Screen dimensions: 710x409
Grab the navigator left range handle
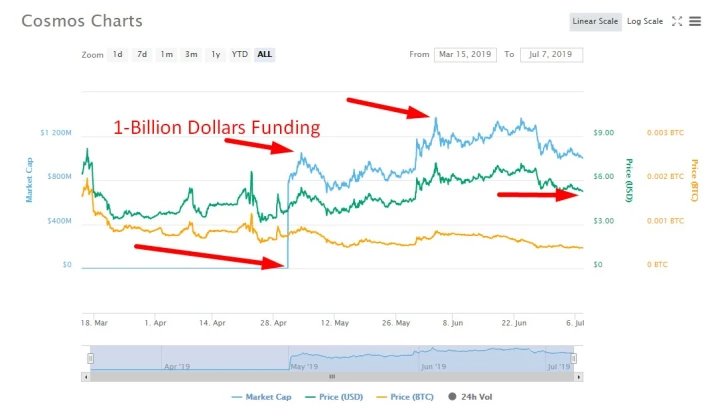(x=91, y=359)
